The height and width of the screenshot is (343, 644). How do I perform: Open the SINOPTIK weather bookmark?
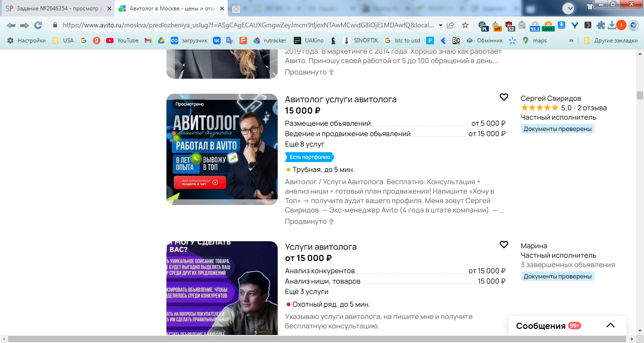[361, 41]
